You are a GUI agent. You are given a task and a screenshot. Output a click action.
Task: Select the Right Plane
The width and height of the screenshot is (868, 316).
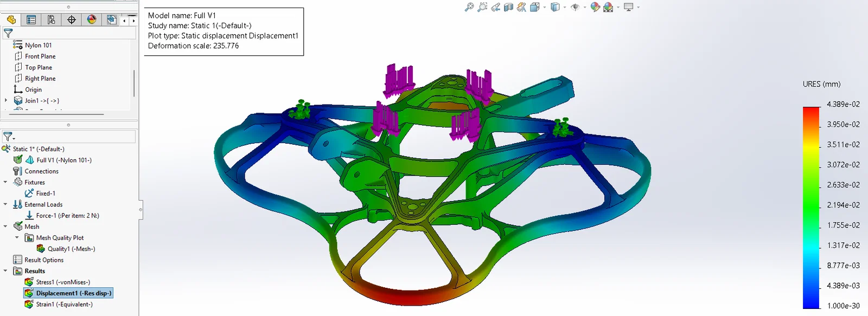(40, 79)
